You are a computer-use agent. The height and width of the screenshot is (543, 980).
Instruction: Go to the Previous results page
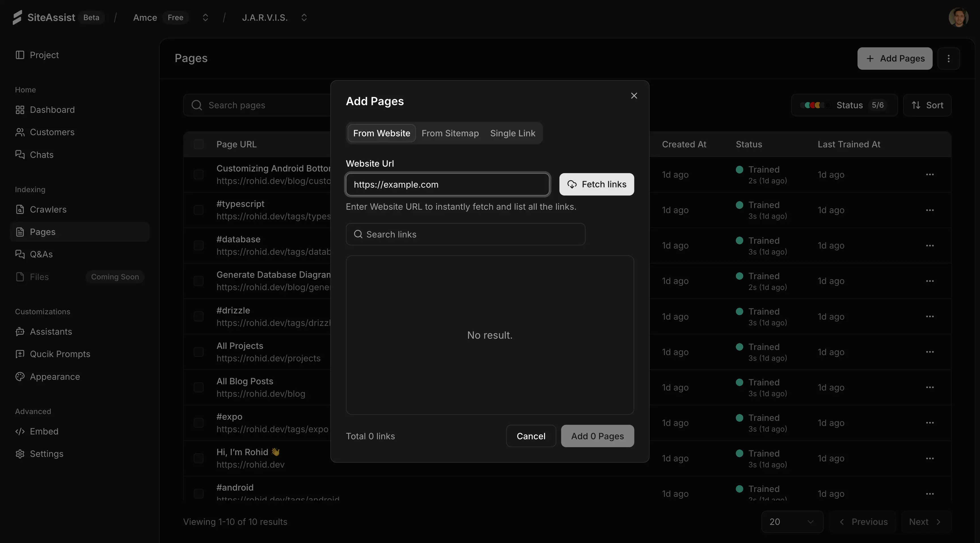(862, 522)
